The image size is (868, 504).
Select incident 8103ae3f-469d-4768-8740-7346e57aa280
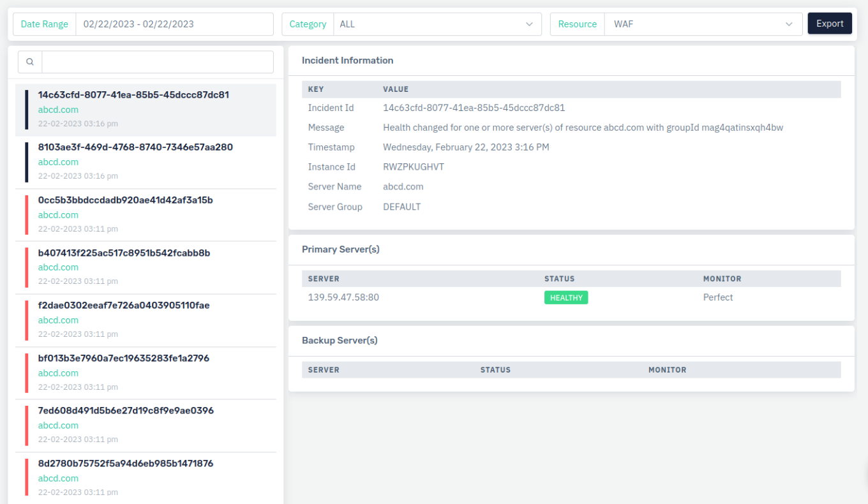pos(146,162)
